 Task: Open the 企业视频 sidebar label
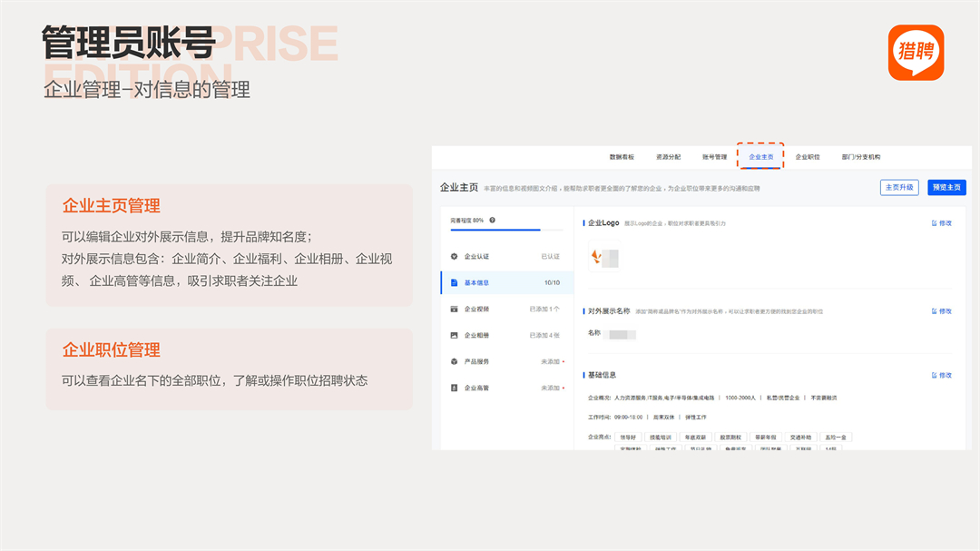[476, 309]
